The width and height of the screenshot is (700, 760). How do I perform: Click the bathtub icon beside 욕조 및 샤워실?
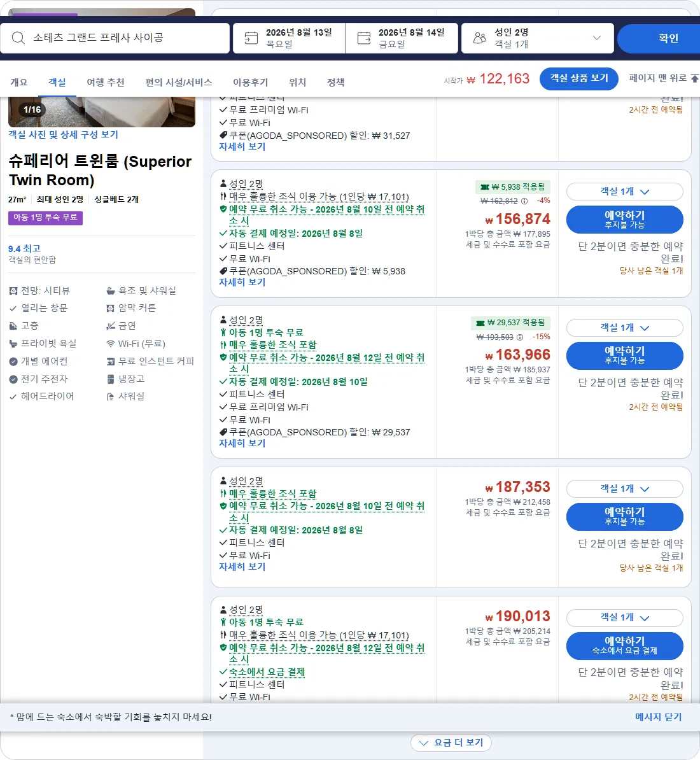point(111,291)
